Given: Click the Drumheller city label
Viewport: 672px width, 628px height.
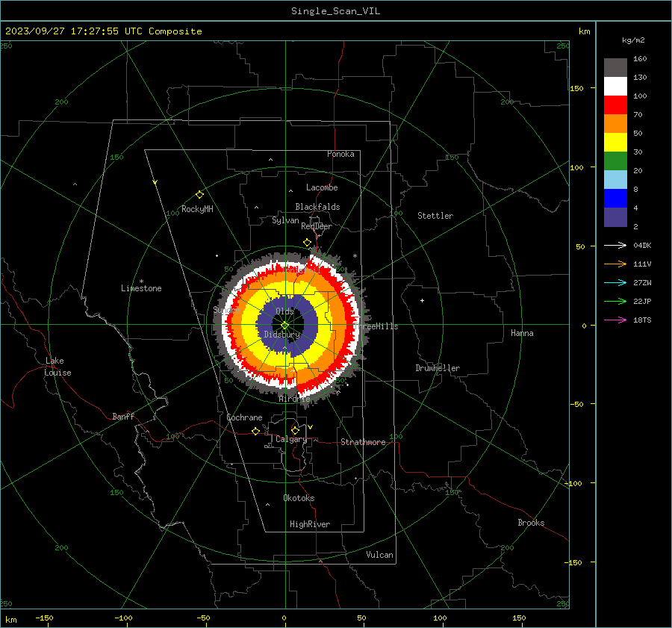Looking at the screenshot, I should coord(438,368).
